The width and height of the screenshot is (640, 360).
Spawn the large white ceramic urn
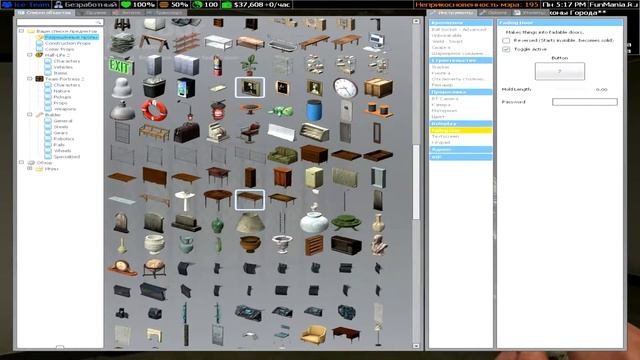tap(313, 222)
